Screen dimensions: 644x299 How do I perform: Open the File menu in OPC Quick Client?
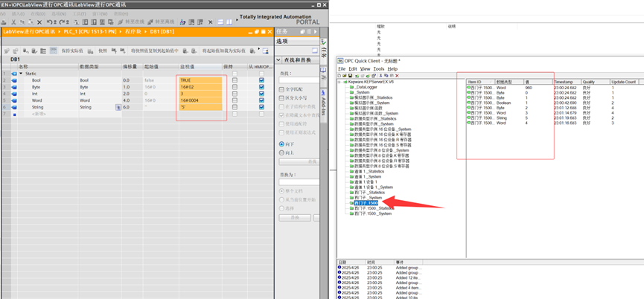click(x=342, y=69)
